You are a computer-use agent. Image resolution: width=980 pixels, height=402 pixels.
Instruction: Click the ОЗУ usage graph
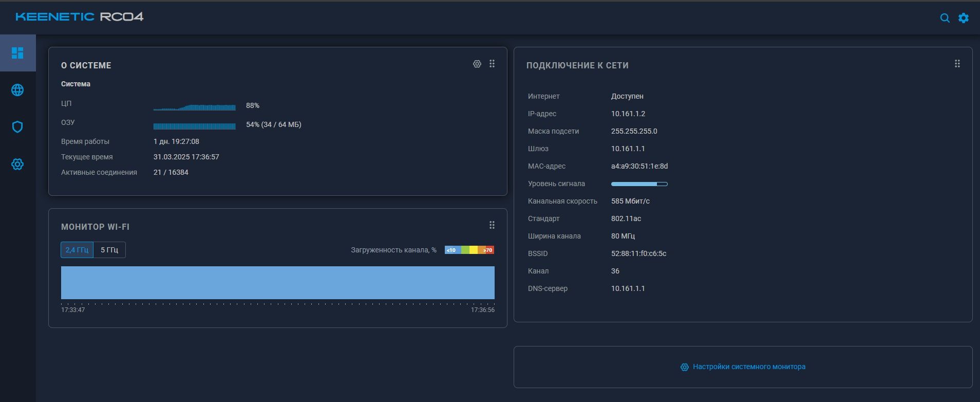(x=195, y=126)
